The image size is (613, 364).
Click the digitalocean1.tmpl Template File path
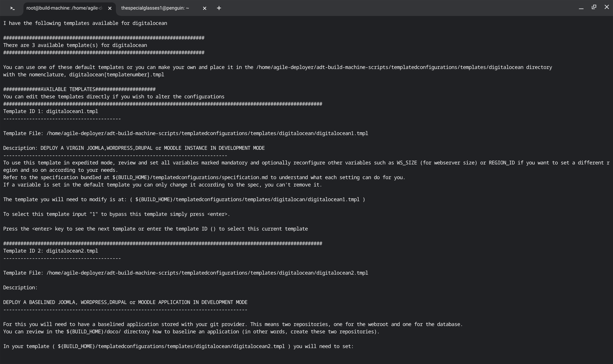coord(207,133)
